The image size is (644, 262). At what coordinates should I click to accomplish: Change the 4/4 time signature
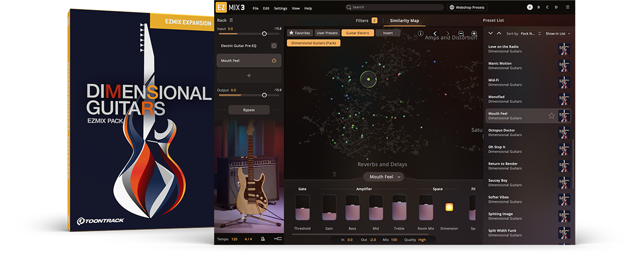click(x=248, y=239)
